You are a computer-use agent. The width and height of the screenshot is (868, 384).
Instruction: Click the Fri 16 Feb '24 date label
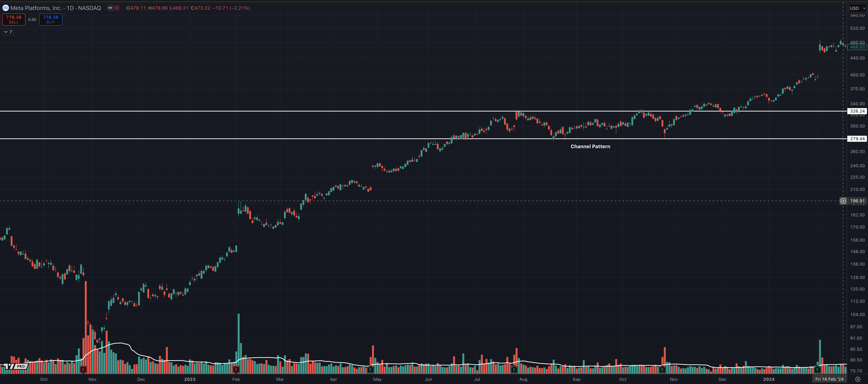829,379
